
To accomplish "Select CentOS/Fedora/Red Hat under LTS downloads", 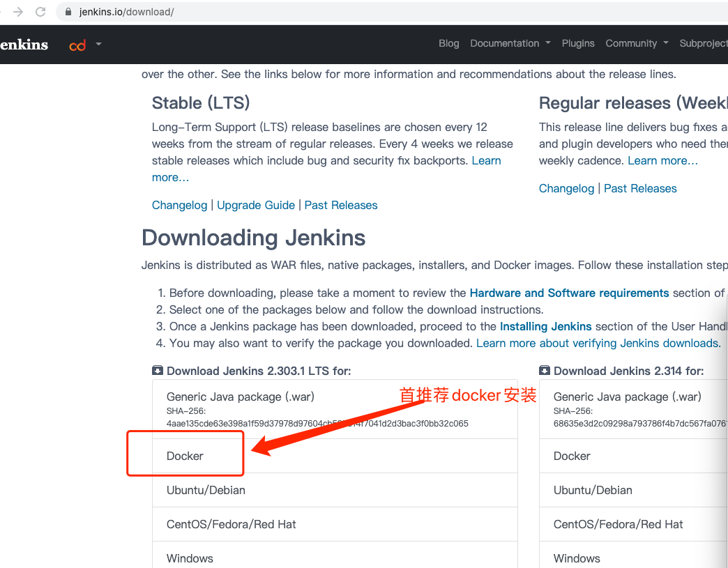I will click(335, 524).
